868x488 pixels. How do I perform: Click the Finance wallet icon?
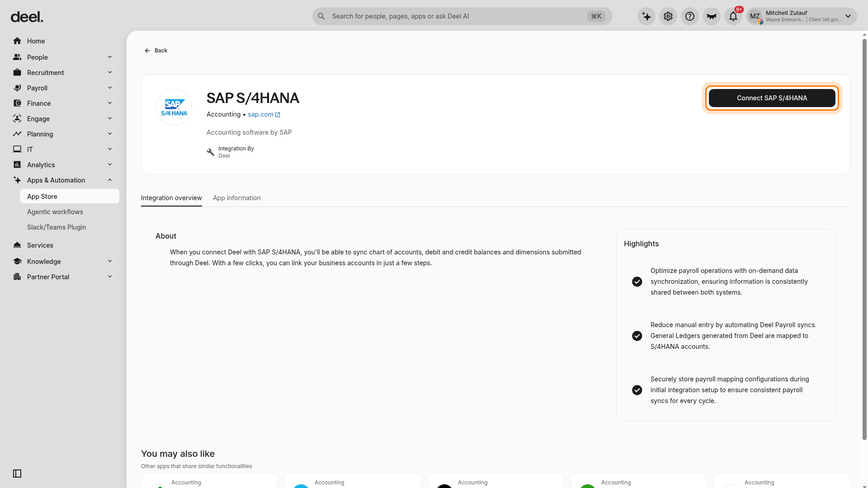click(17, 103)
